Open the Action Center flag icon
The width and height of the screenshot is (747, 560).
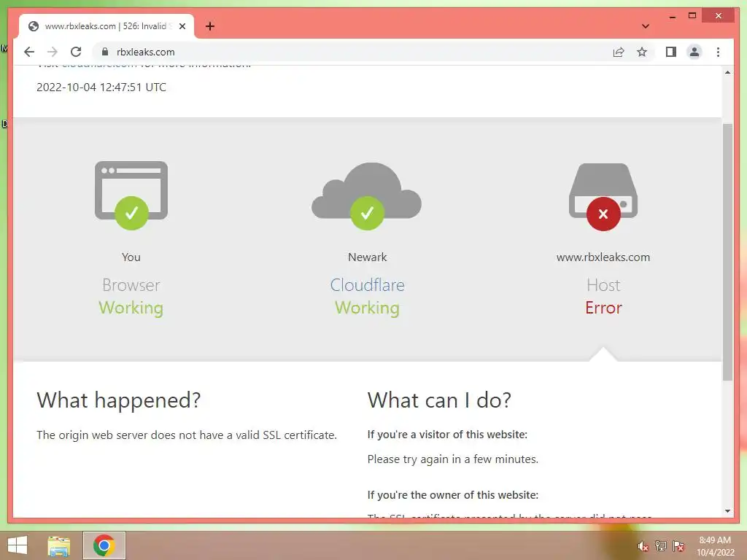click(678, 546)
